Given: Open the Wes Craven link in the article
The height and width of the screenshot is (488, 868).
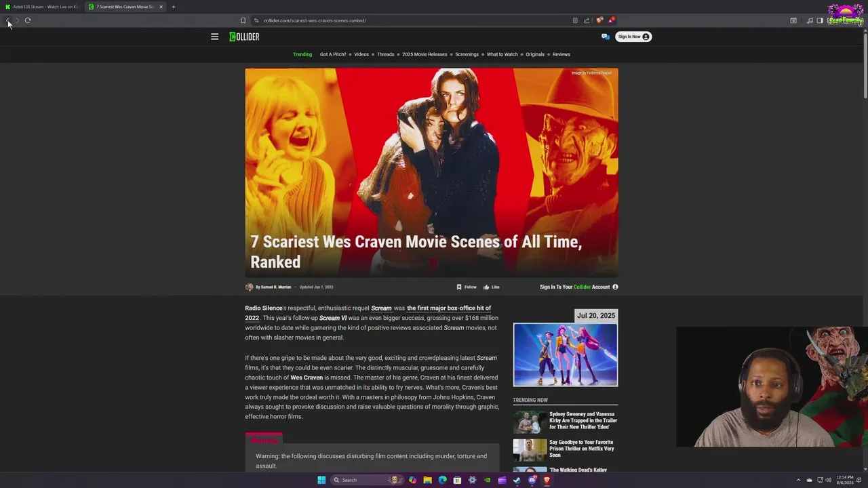Looking at the screenshot, I should (x=307, y=378).
